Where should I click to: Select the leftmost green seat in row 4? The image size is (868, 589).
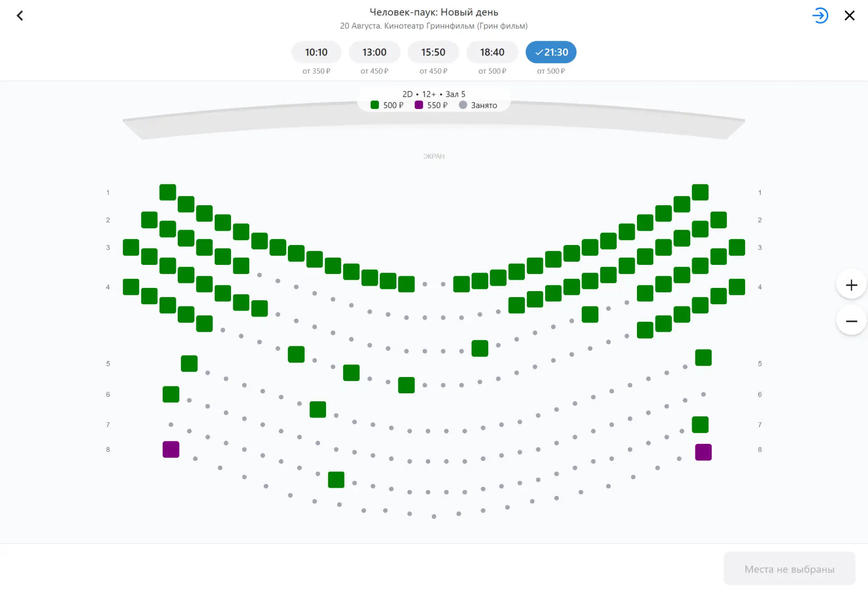[x=131, y=287]
